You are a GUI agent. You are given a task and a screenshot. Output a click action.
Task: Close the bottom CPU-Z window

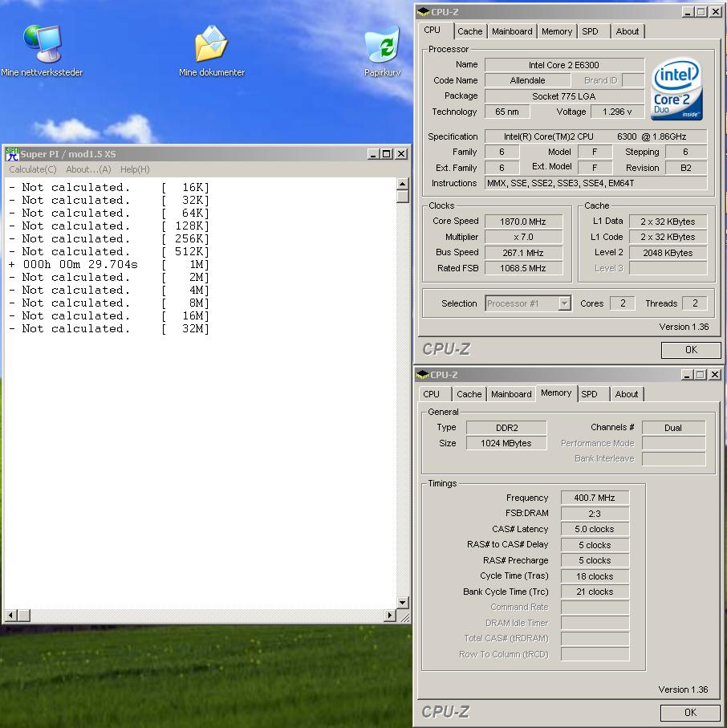click(x=714, y=374)
